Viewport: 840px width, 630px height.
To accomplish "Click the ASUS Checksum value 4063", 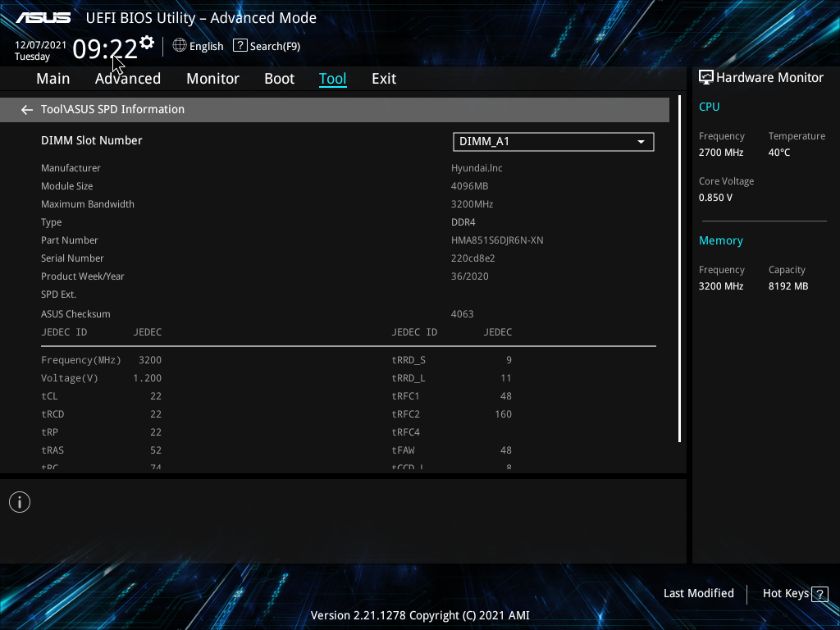I will click(463, 314).
